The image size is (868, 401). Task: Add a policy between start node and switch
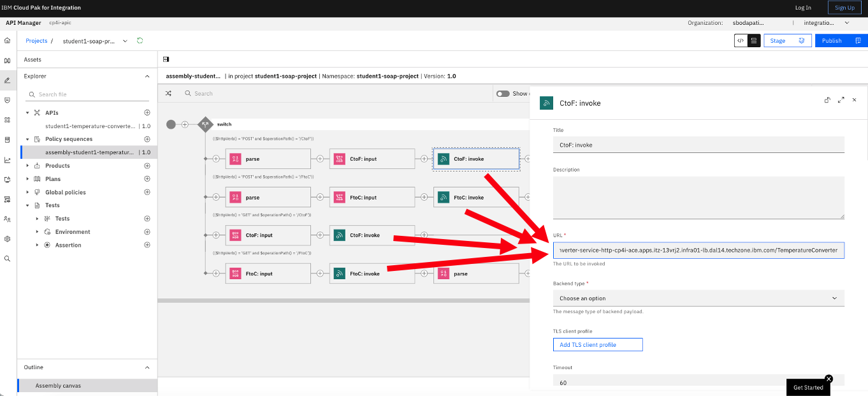pyautogui.click(x=185, y=124)
